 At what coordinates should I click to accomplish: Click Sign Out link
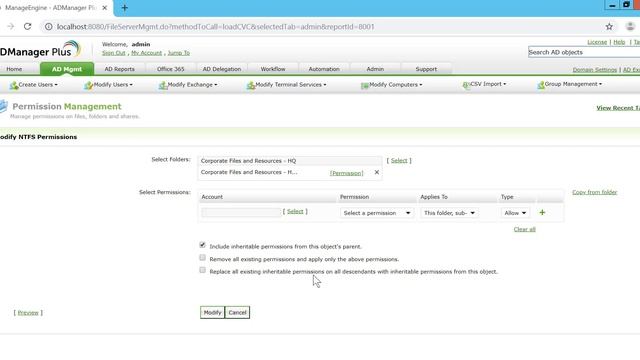point(114,53)
